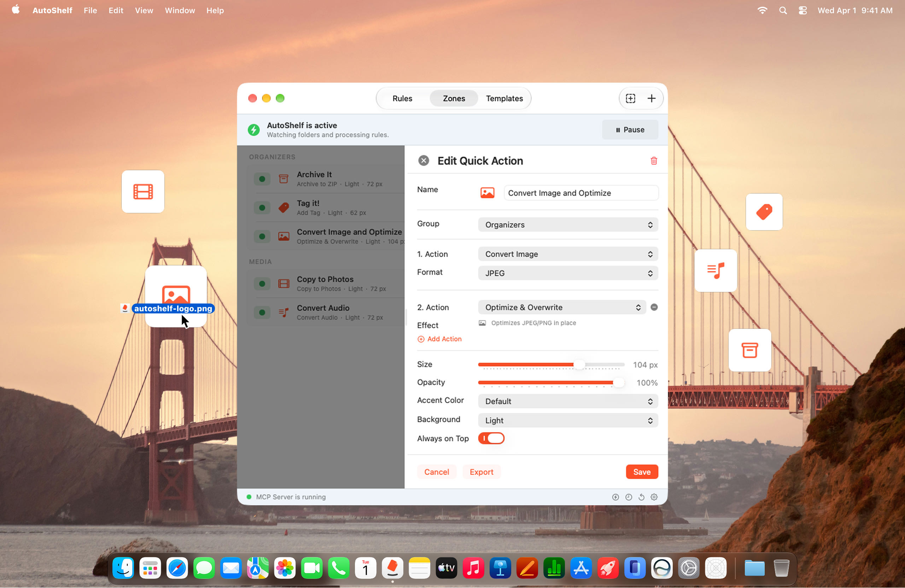Open the 1. Action dropdown Convert Image
The height and width of the screenshot is (588, 905).
click(x=568, y=254)
